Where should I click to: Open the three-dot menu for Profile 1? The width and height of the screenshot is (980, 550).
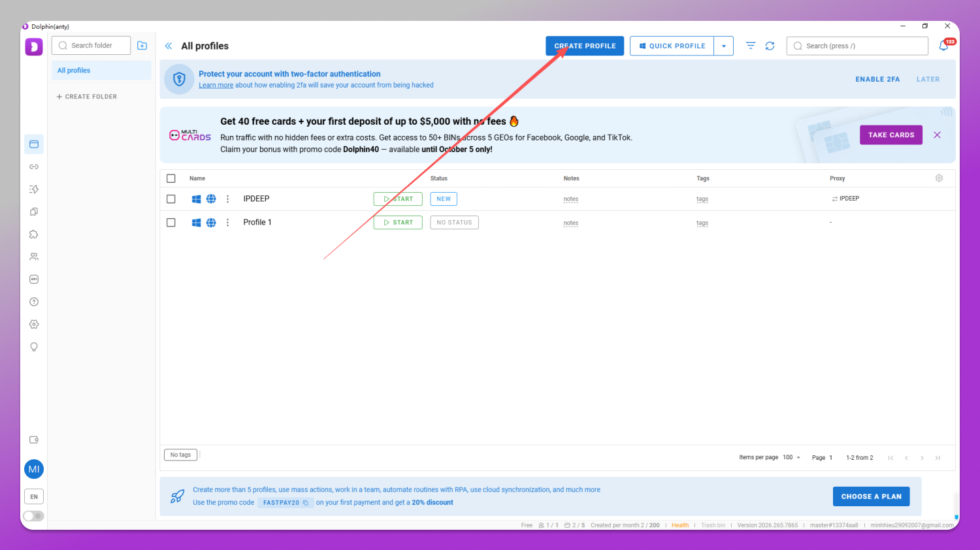227,223
